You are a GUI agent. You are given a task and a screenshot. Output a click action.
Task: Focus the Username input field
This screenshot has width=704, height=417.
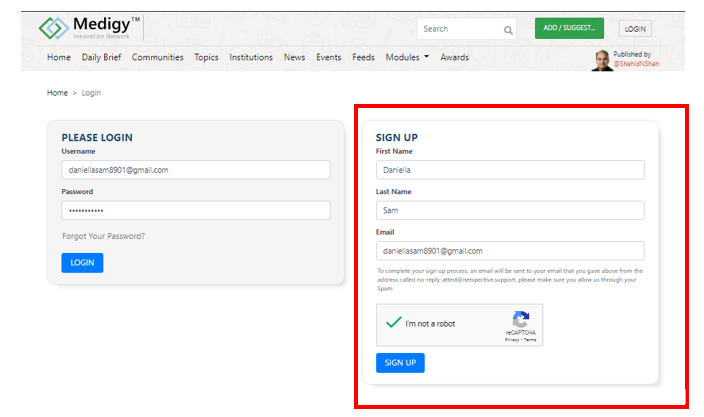click(x=196, y=170)
